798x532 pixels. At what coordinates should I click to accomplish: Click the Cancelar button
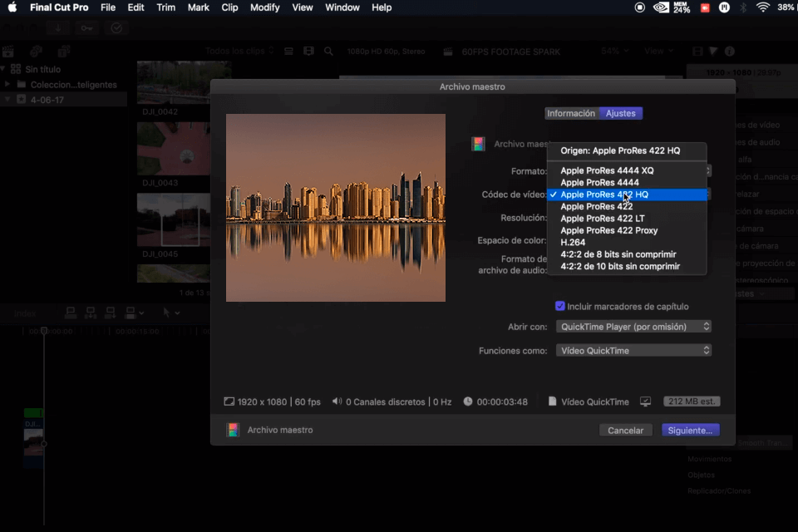625,431
